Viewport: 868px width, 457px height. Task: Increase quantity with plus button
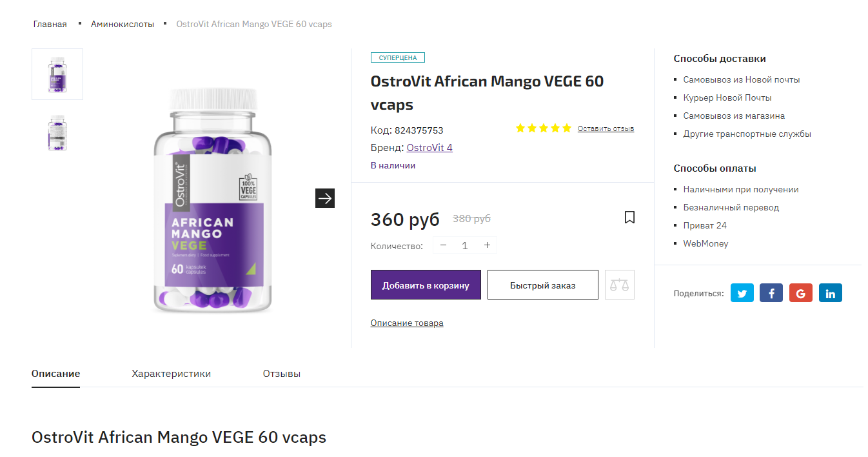click(x=487, y=245)
